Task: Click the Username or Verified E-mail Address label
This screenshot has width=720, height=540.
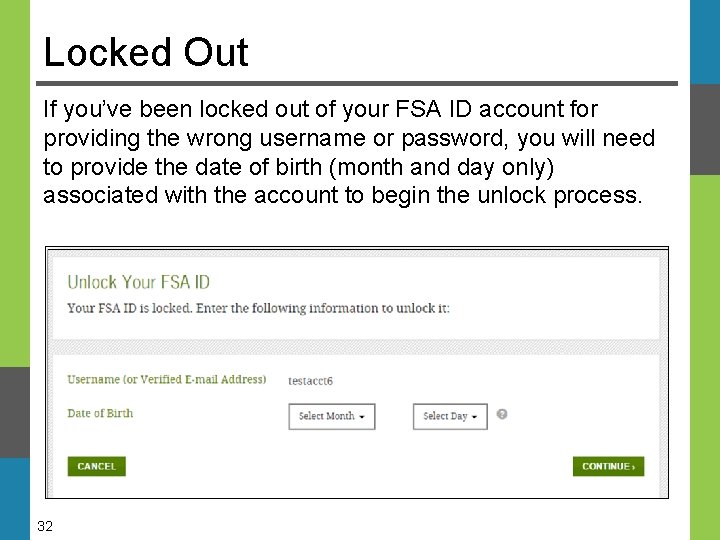Action: tap(166, 380)
